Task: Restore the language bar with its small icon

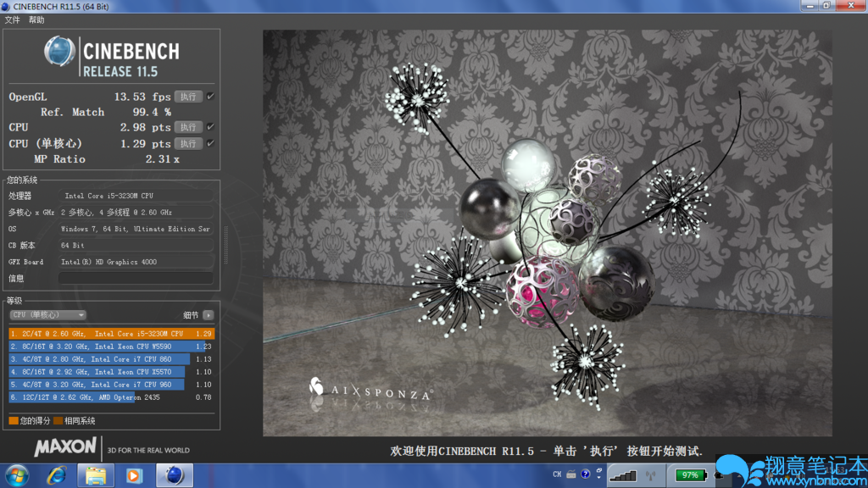Action: 599,470
